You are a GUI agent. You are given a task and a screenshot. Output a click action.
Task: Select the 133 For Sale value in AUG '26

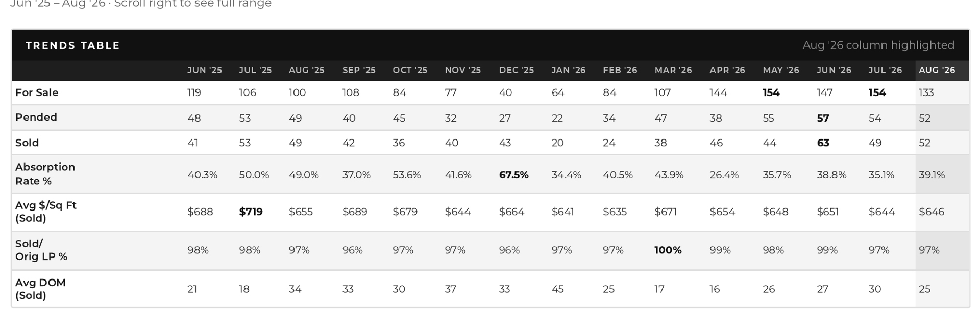[x=926, y=92]
